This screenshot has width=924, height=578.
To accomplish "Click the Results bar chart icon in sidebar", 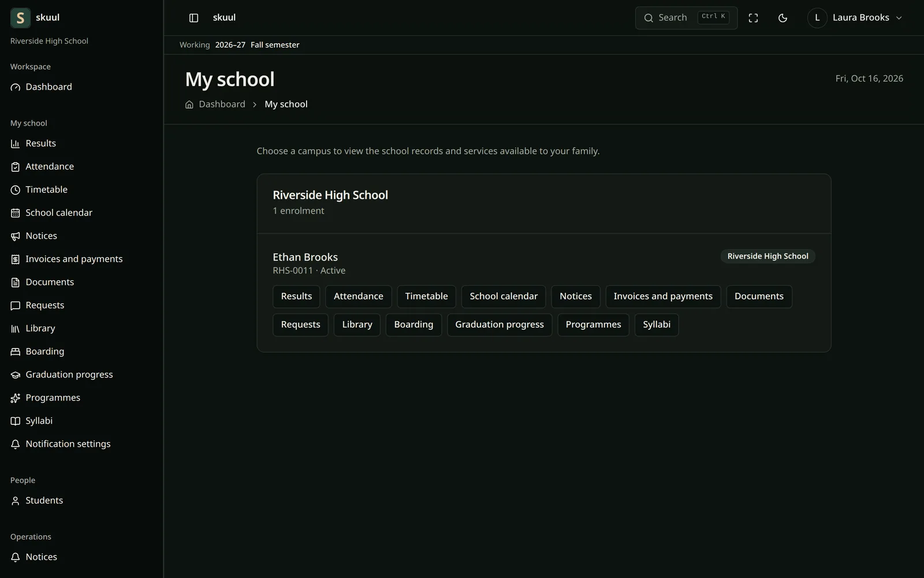I will 16,144.
